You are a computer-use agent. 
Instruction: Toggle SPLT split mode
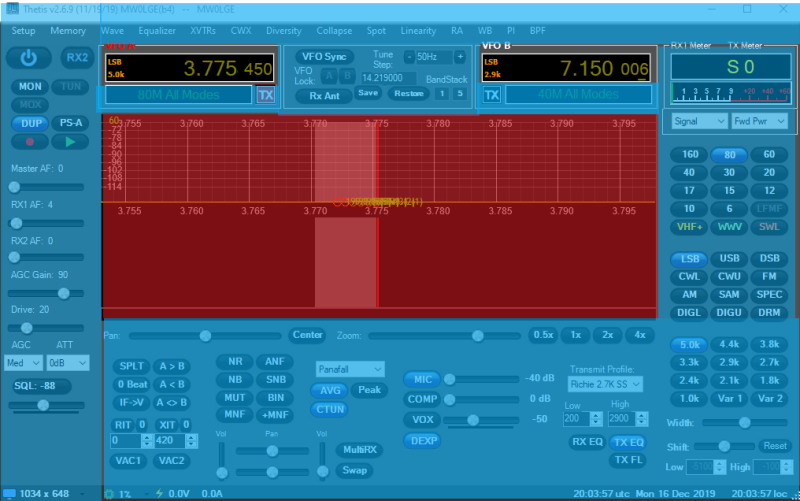click(x=131, y=366)
